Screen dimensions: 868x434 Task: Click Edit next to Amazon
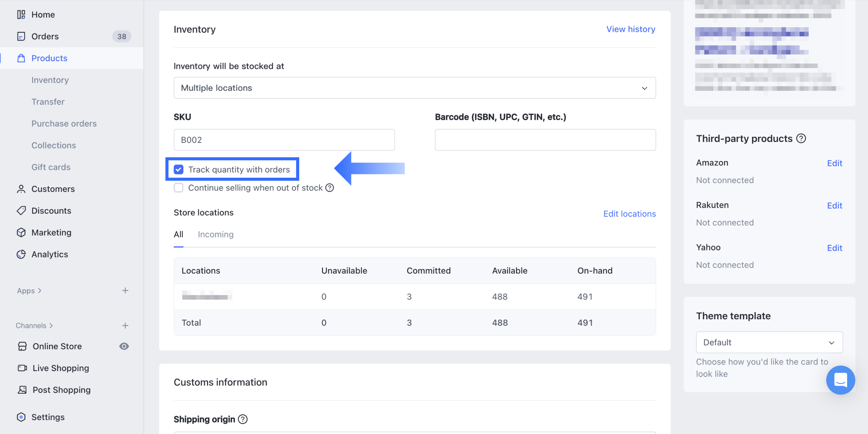click(x=834, y=163)
